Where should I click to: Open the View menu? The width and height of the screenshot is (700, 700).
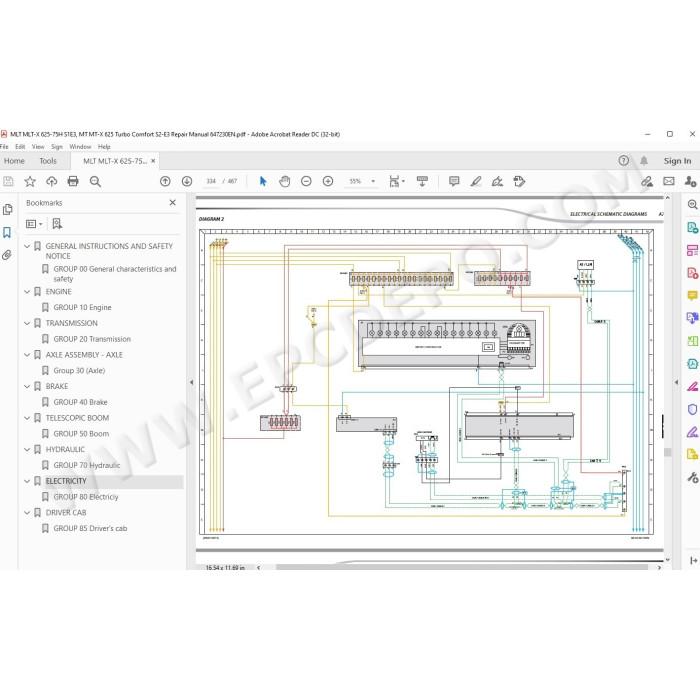click(38, 146)
